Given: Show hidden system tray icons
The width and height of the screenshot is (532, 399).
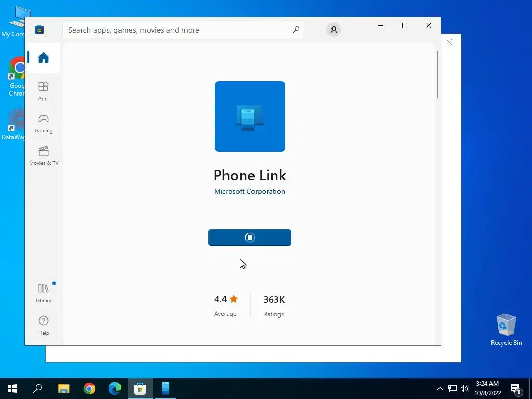Looking at the screenshot, I should [440, 389].
